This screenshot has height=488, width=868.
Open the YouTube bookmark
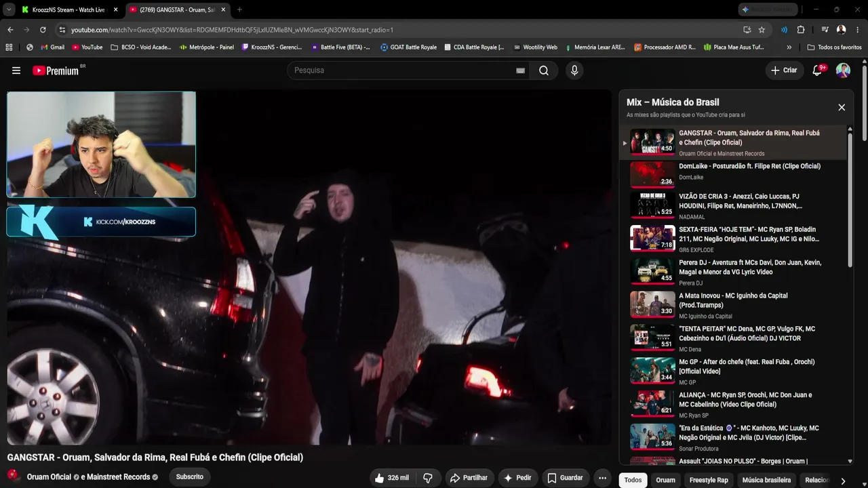point(87,47)
